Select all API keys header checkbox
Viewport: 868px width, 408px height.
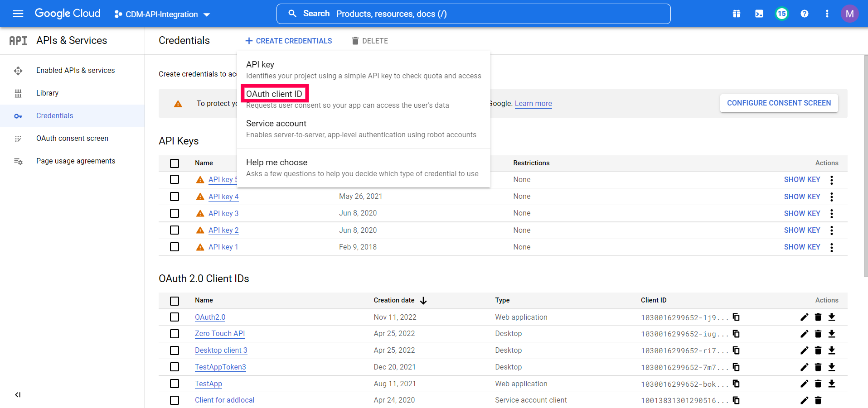pos(175,163)
